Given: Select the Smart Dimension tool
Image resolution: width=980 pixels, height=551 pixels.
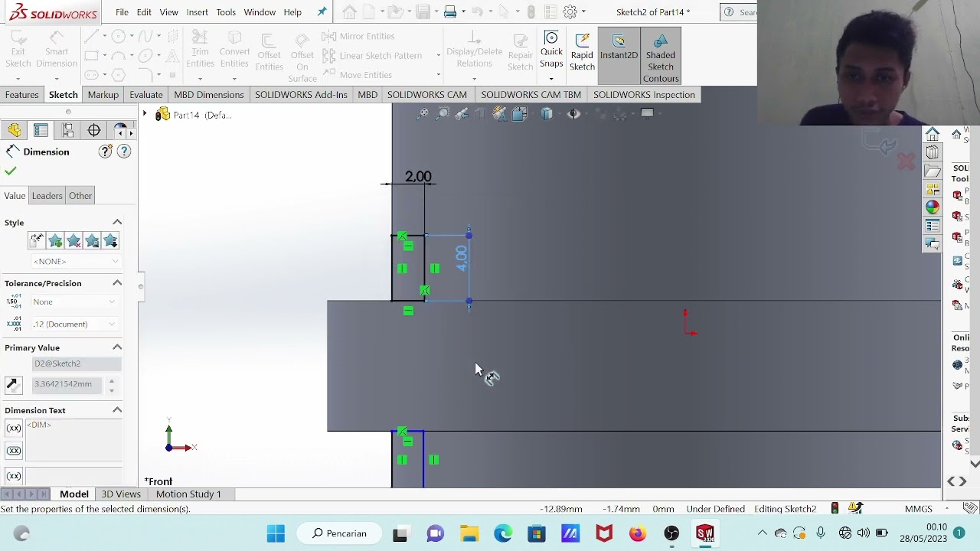Looking at the screenshot, I should pos(56,51).
